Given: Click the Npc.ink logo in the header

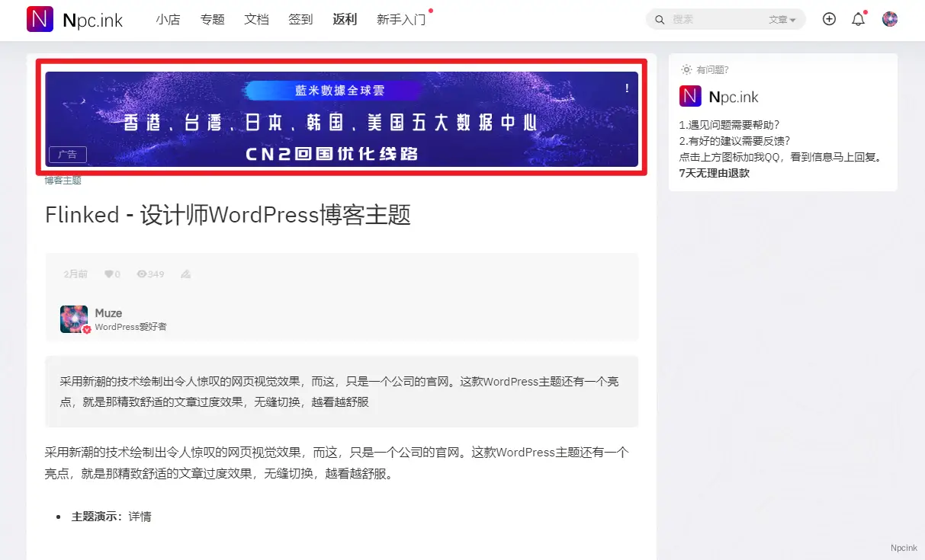Looking at the screenshot, I should click(74, 20).
